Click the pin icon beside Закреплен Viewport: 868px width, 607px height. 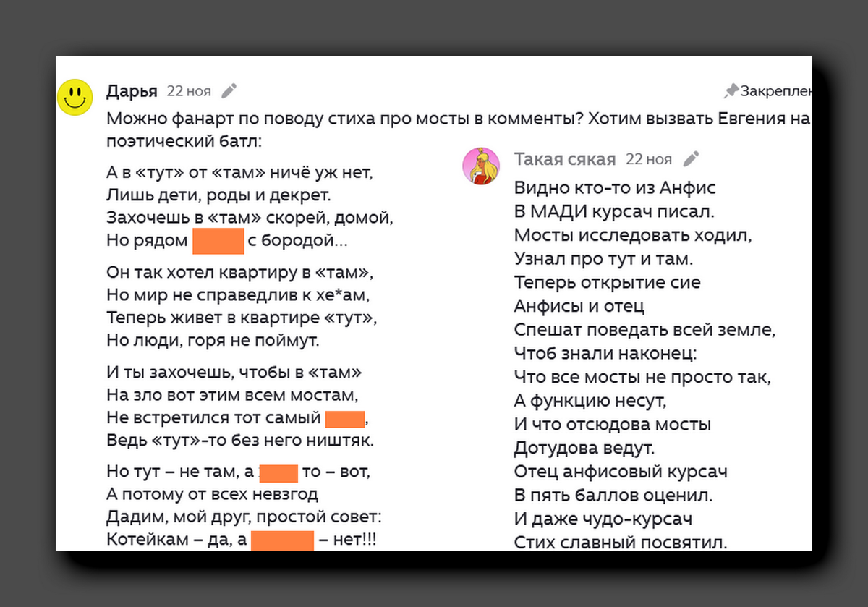pos(731,91)
